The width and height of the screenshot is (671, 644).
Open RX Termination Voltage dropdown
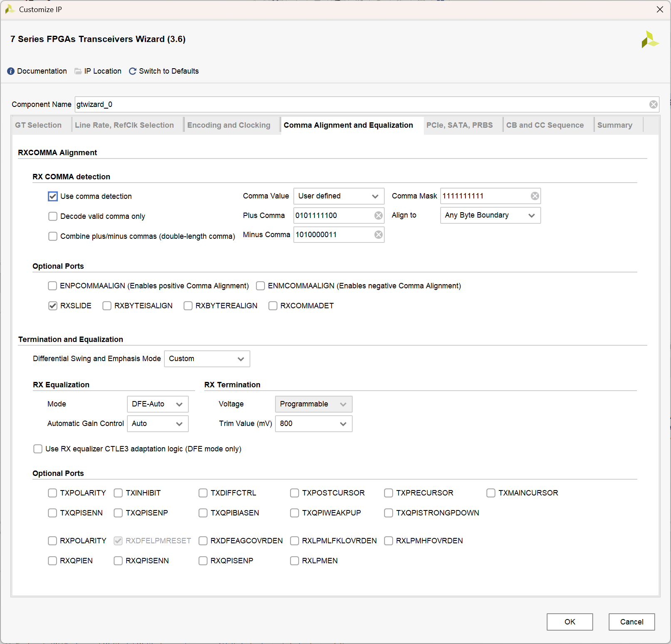[x=314, y=404]
